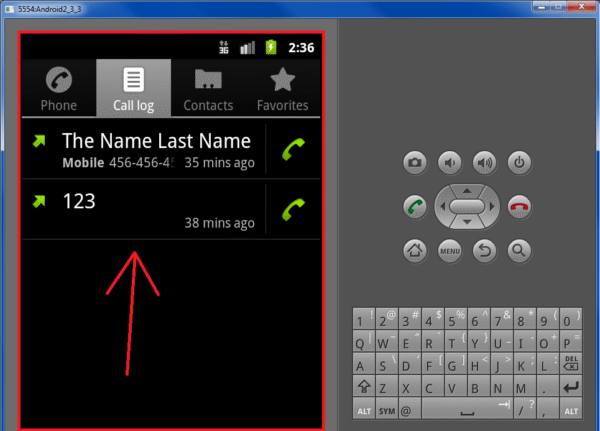Click the period key next to M

click(x=548, y=386)
